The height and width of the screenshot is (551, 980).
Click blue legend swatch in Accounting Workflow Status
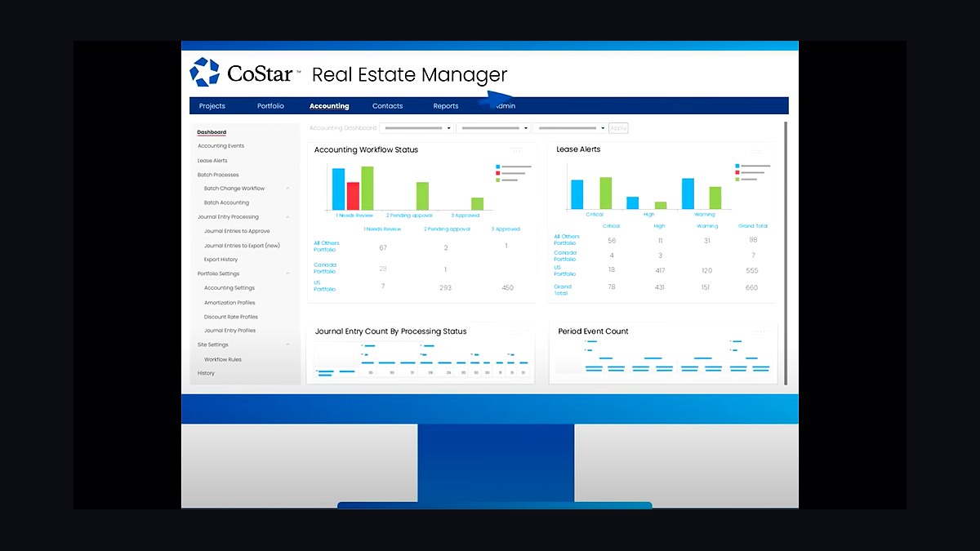(498, 167)
